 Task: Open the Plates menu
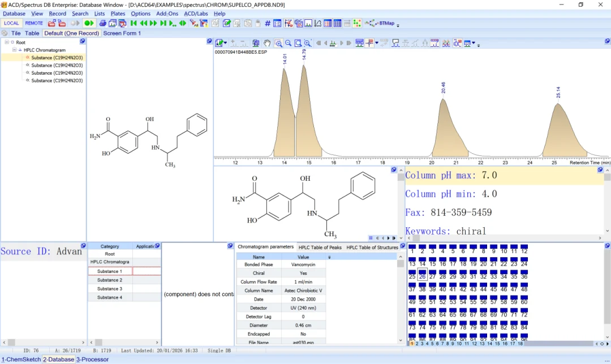(x=118, y=14)
